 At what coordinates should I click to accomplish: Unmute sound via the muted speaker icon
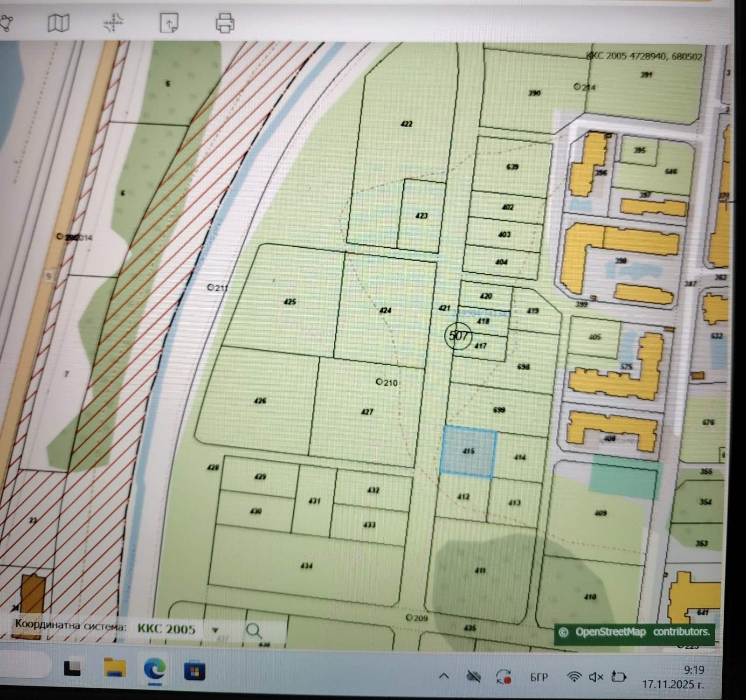click(x=596, y=676)
